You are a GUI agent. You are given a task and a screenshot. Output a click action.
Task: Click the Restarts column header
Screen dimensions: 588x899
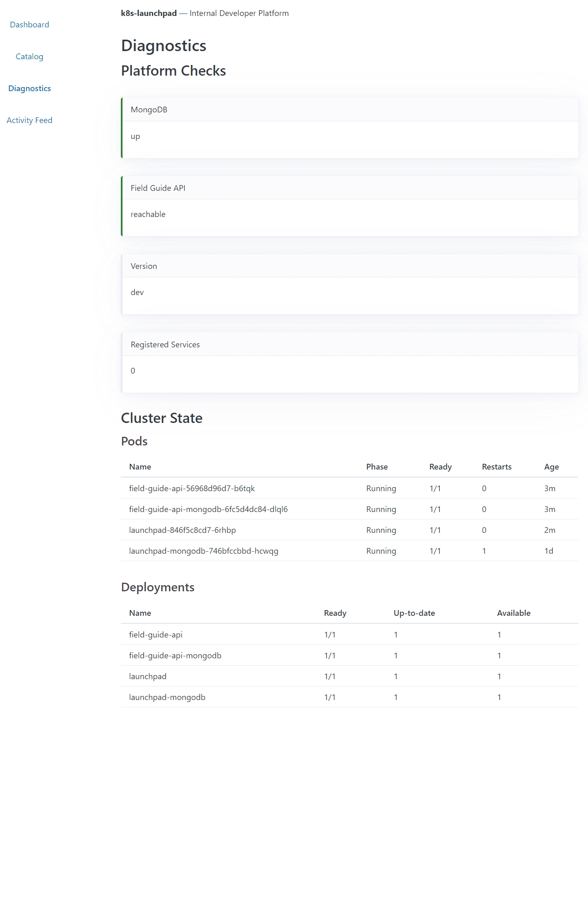click(497, 467)
